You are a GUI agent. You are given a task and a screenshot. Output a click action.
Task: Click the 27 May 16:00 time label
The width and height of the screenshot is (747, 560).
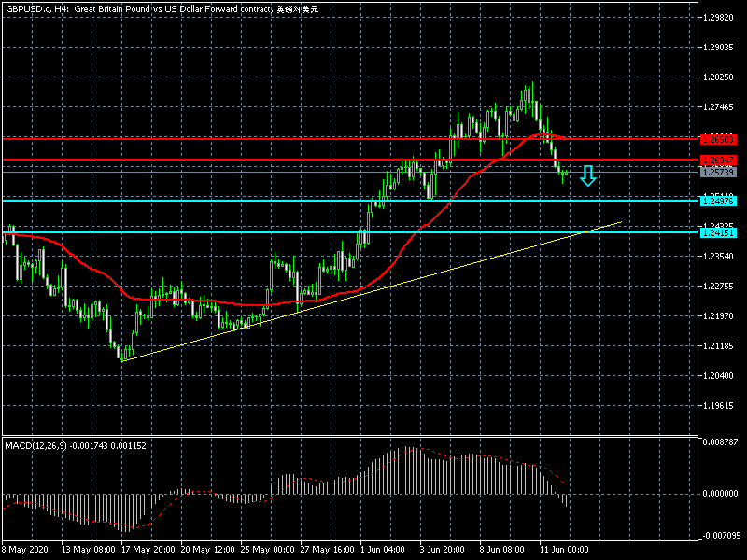coord(328,549)
